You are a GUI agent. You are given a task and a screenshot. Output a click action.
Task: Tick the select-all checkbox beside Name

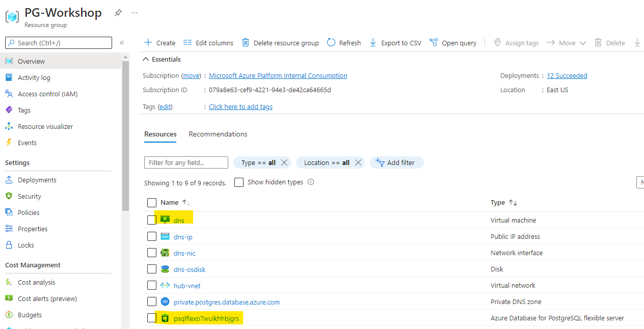pyautogui.click(x=152, y=203)
